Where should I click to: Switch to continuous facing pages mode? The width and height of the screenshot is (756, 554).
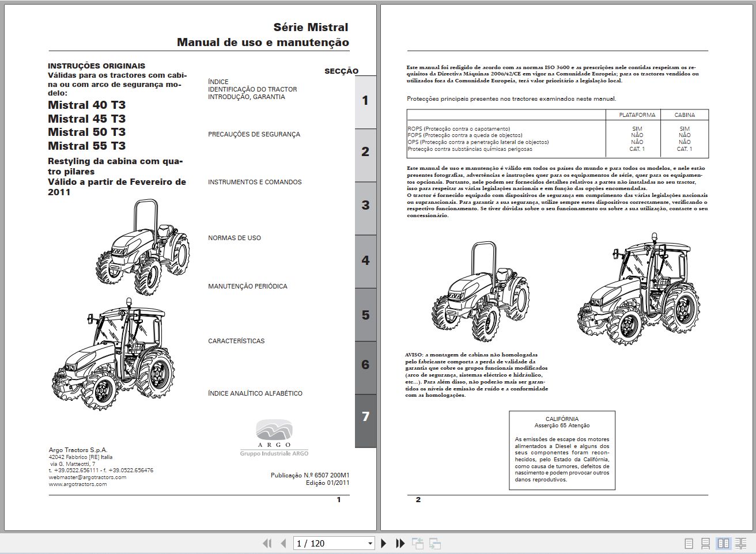[x=742, y=543]
